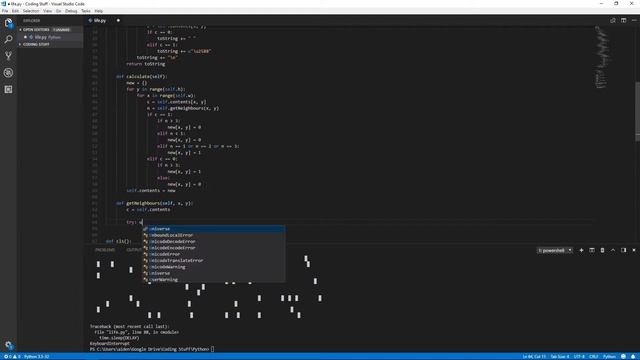Open the Debug view icon

point(8,73)
